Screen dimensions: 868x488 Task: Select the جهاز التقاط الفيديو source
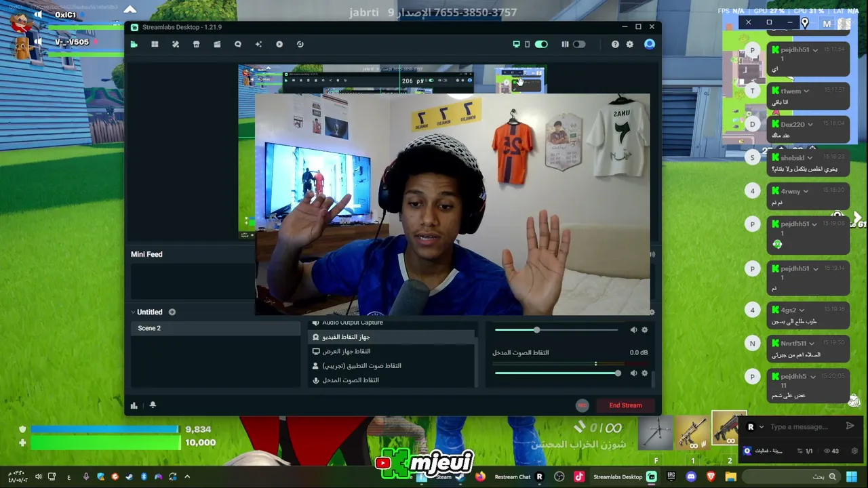(x=393, y=337)
